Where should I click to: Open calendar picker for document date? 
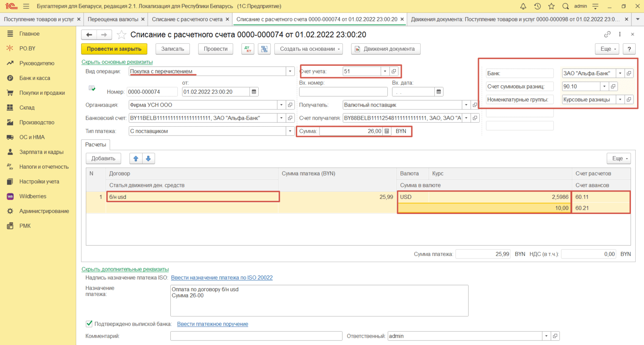pyautogui.click(x=254, y=92)
